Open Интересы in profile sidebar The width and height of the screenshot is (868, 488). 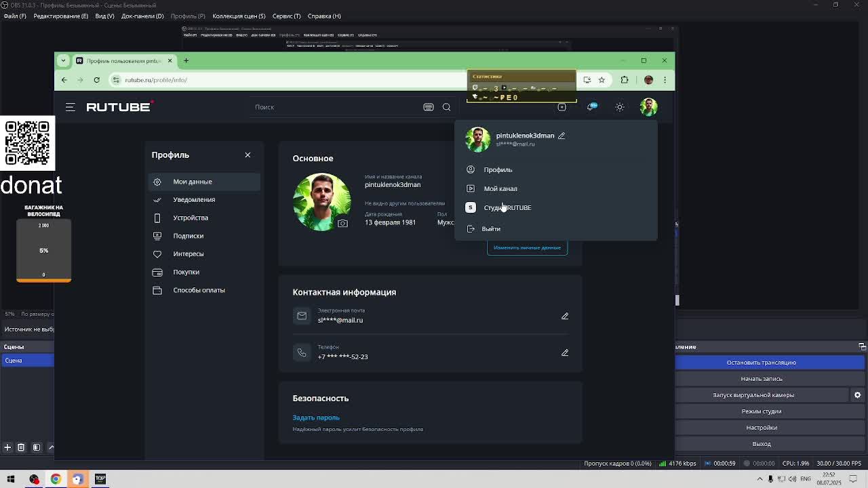[x=204, y=253]
